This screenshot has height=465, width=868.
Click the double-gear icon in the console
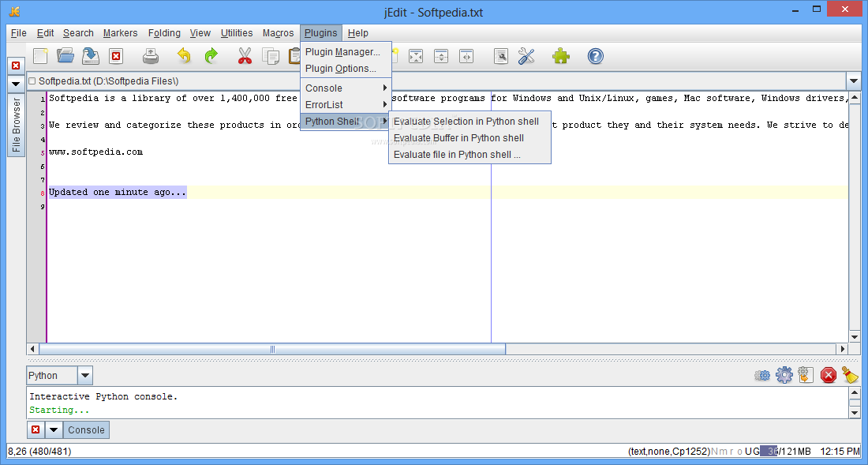762,375
